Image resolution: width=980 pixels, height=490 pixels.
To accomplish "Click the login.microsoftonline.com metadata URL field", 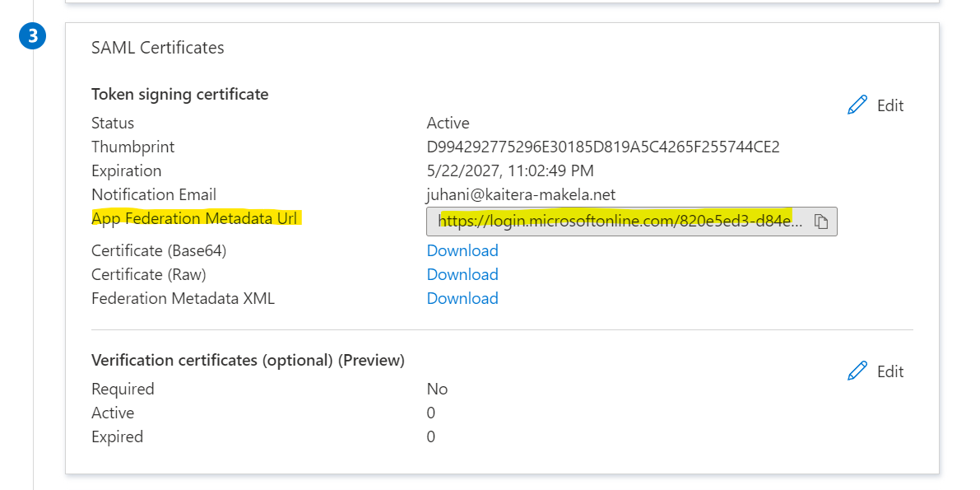I will [x=631, y=222].
